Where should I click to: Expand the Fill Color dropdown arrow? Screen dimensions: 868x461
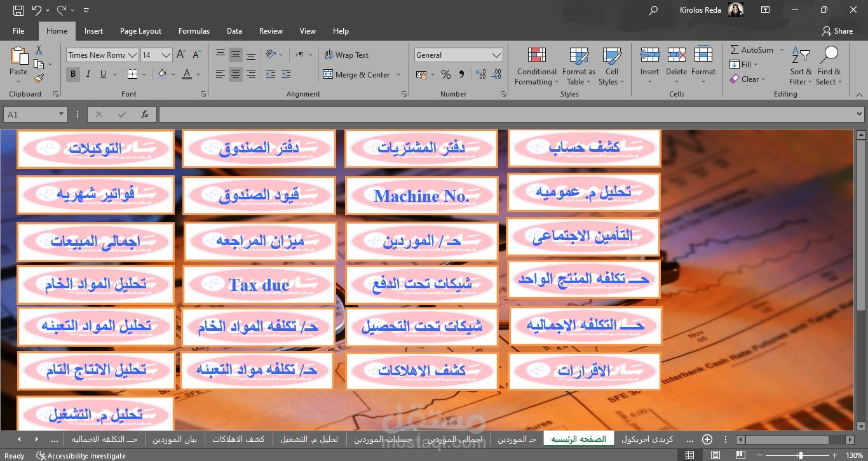coord(172,74)
